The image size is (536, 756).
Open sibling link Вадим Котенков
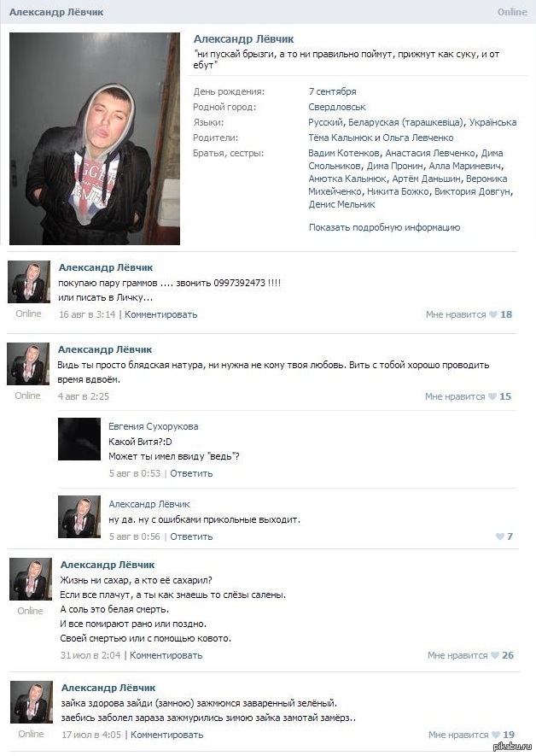click(344, 153)
